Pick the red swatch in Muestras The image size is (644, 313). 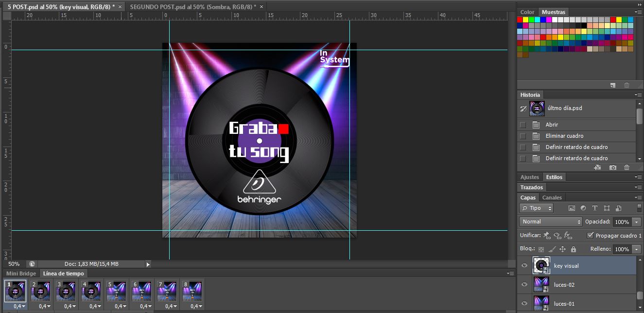pos(520,20)
